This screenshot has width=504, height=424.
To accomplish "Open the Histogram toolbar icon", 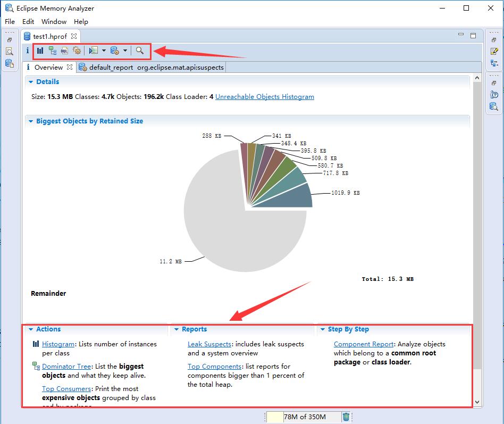I will tap(40, 51).
